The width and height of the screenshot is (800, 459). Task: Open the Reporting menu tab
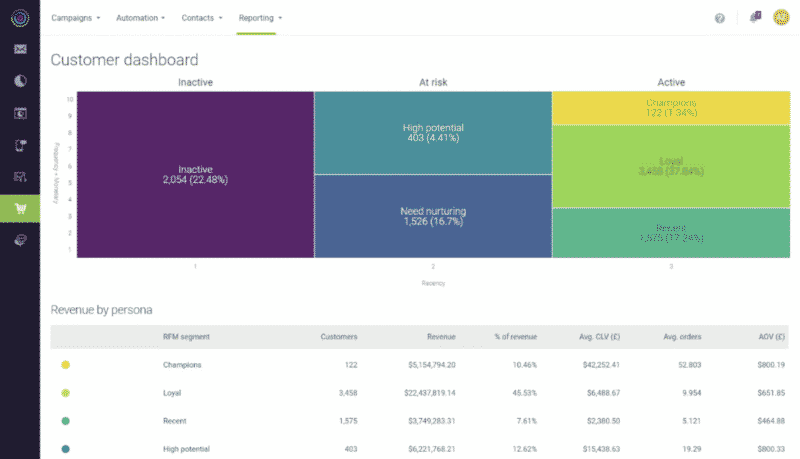point(260,18)
